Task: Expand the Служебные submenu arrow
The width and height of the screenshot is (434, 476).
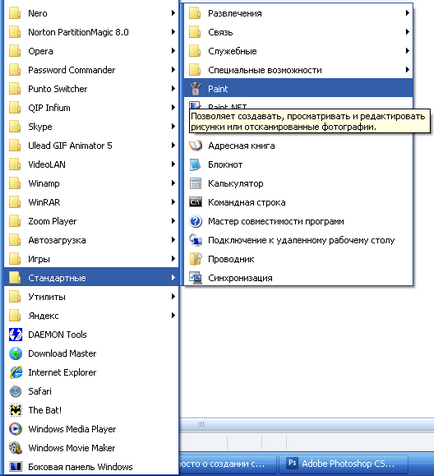Action: coord(407,51)
